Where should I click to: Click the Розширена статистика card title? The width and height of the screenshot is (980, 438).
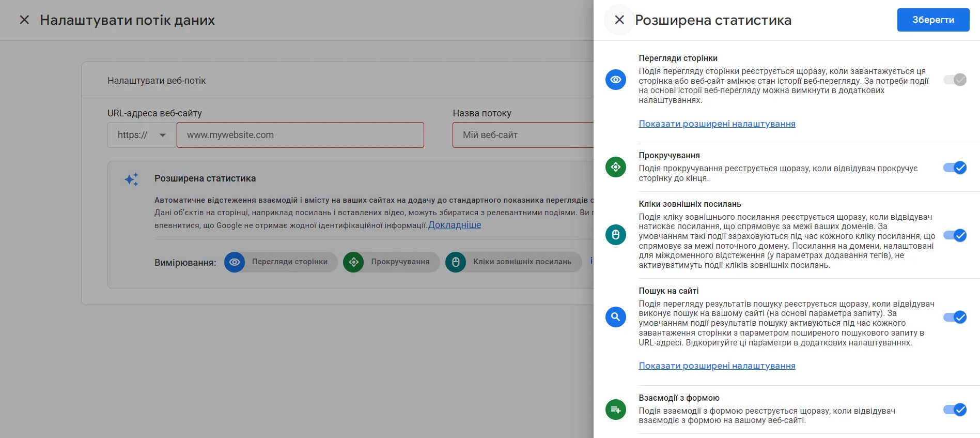[x=205, y=178]
